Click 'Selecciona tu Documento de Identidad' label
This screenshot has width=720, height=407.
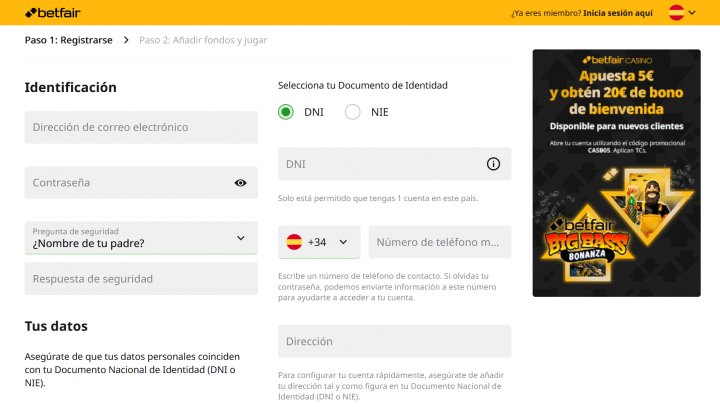click(363, 85)
